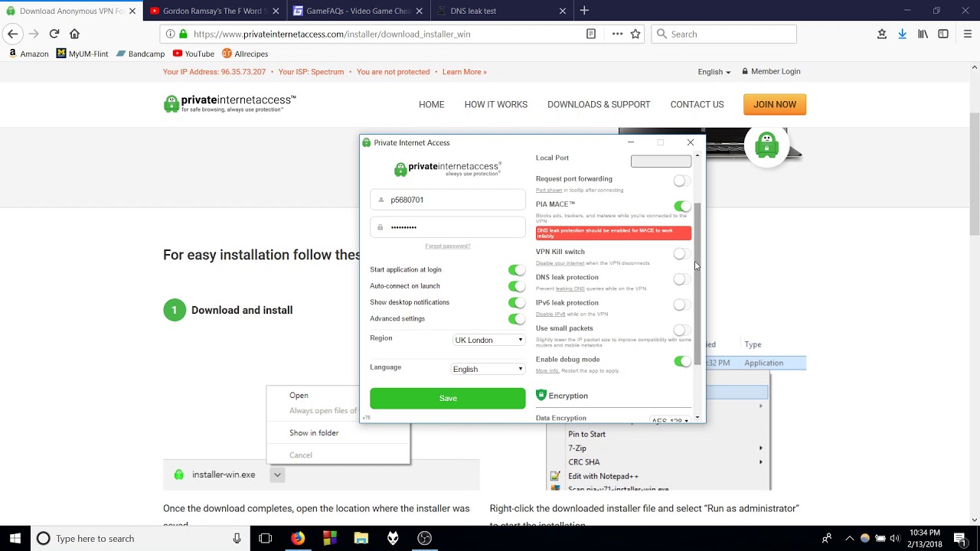Show hidden system tray icons
The height and width of the screenshot is (551, 980).
point(849,538)
